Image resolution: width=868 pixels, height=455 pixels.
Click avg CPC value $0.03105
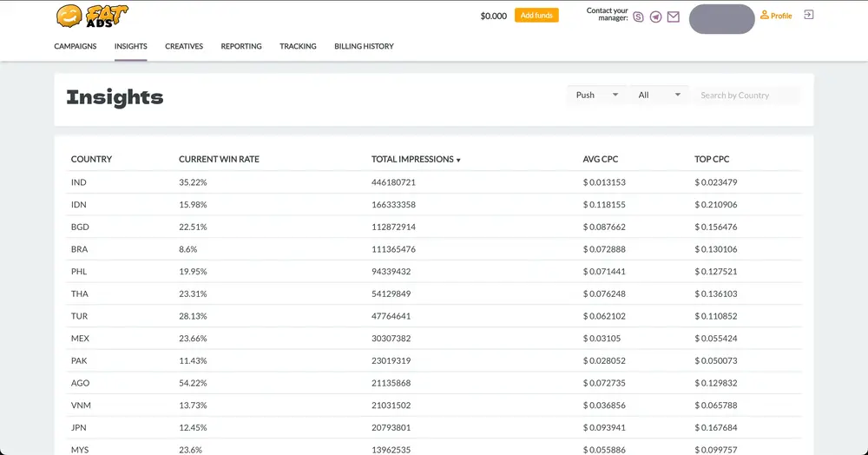click(x=602, y=338)
